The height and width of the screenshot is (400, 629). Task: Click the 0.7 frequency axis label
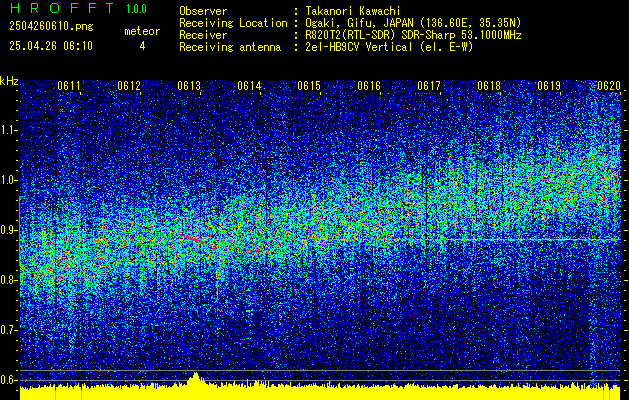click(x=9, y=330)
